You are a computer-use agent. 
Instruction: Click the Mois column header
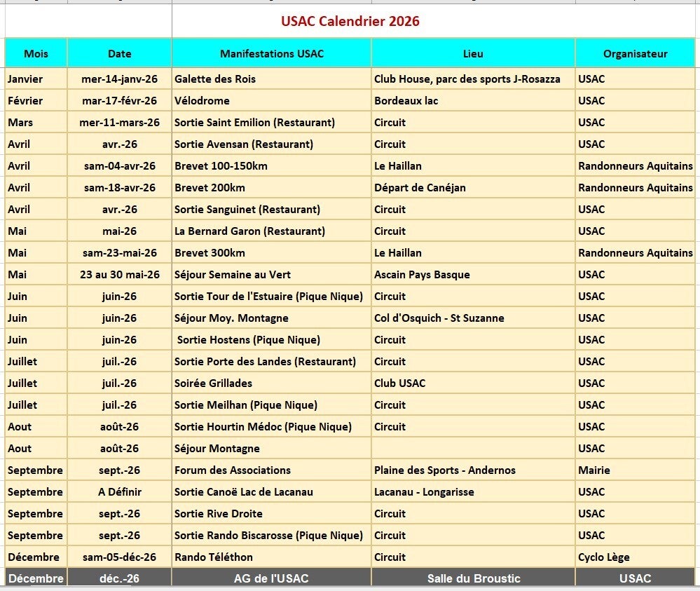point(36,53)
